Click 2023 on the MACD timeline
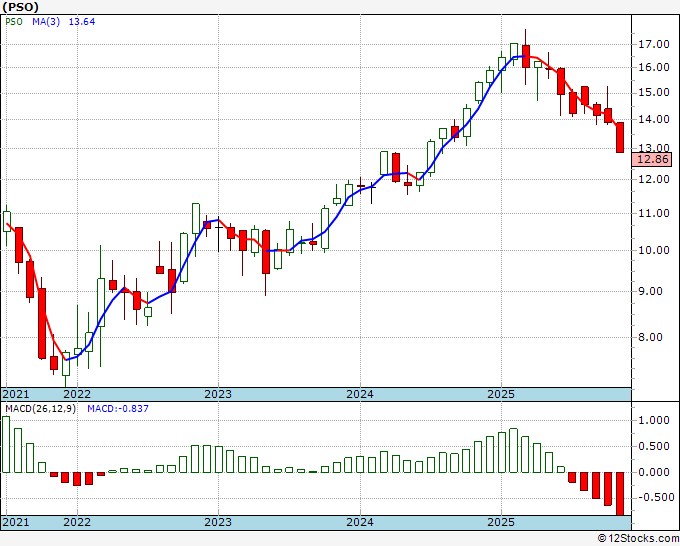The height and width of the screenshot is (546, 680). click(x=218, y=522)
